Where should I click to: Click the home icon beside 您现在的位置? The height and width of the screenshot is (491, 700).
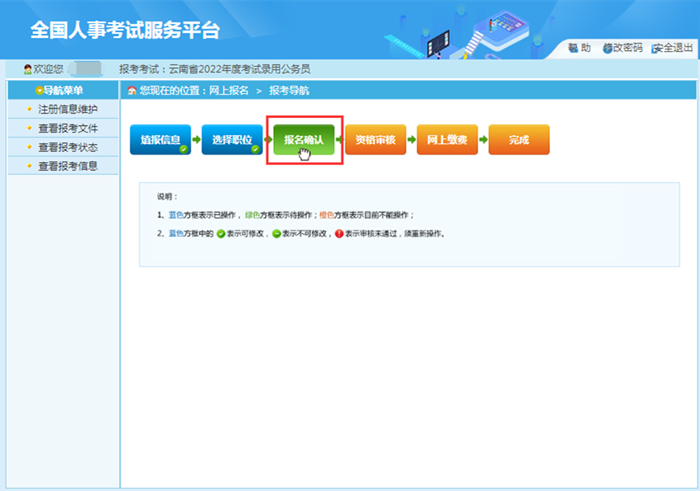[x=132, y=91]
